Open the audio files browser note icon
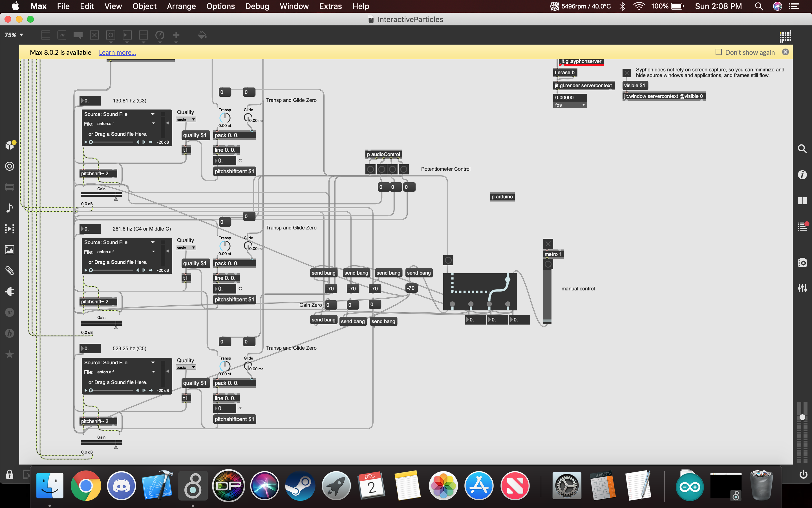Screen dimensions: 812x508 (x=9, y=208)
